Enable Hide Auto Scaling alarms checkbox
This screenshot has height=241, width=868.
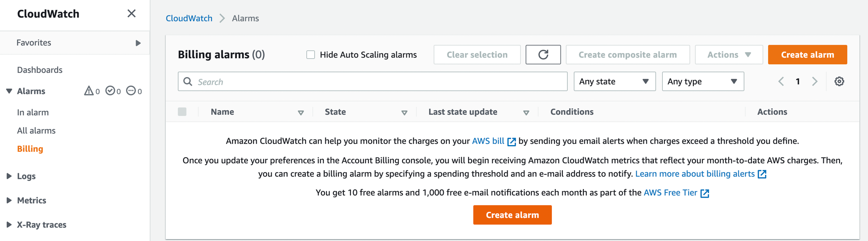(x=310, y=55)
